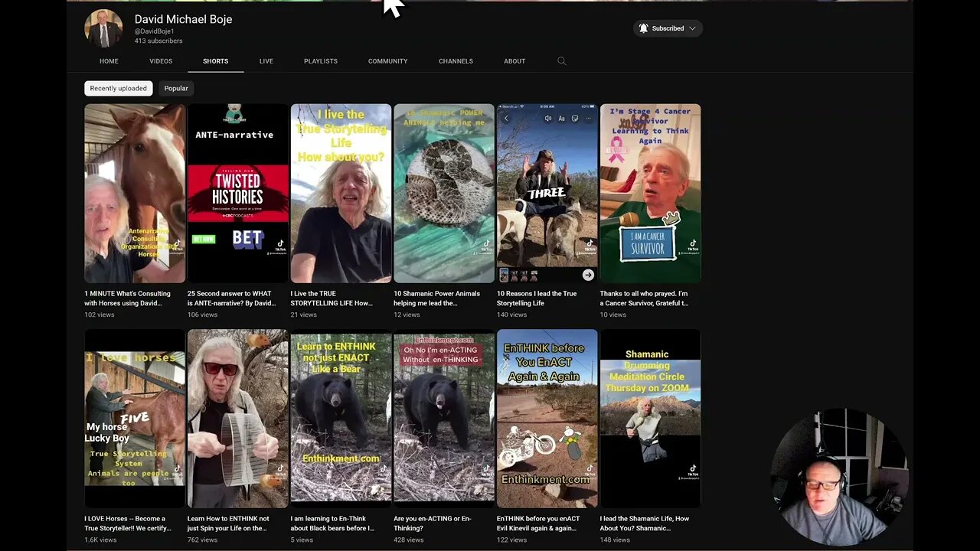Click the round arrow icon on THREE thumbnail
Image resolution: width=980 pixels, height=551 pixels.
[588, 275]
